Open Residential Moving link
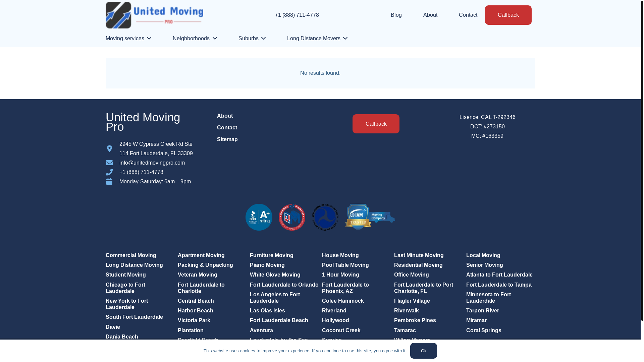The image size is (644, 362). pos(418,265)
